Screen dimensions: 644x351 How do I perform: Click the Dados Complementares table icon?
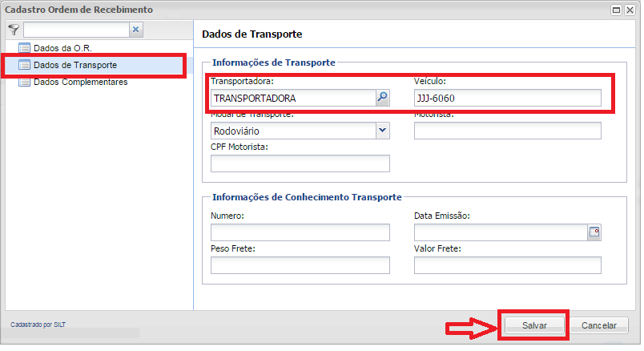tap(24, 82)
